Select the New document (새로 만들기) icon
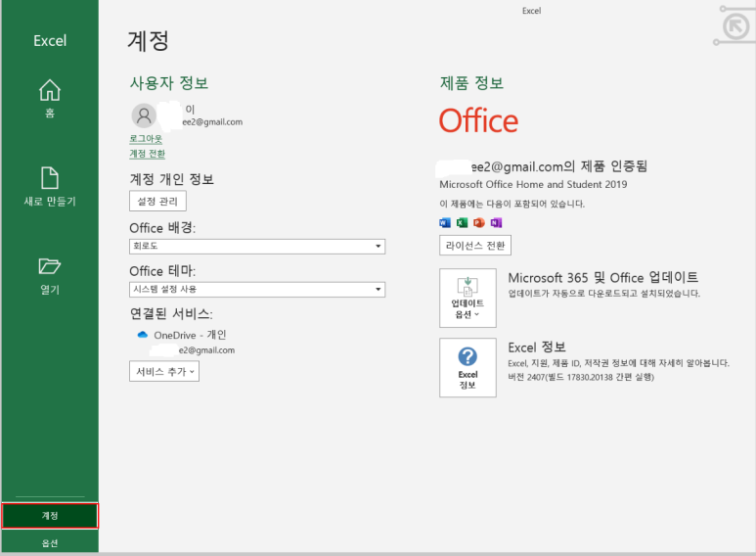756x556 pixels. (x=50, y=178)
